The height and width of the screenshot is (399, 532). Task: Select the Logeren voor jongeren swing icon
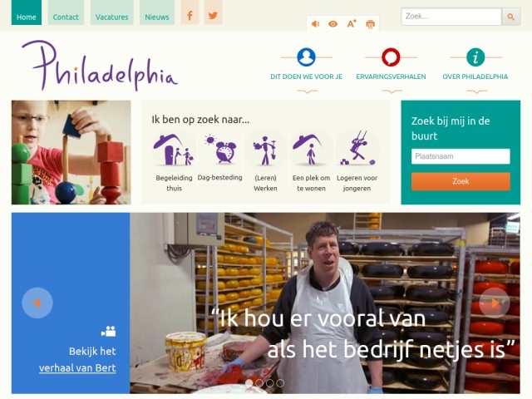click(x=357, y=148)
